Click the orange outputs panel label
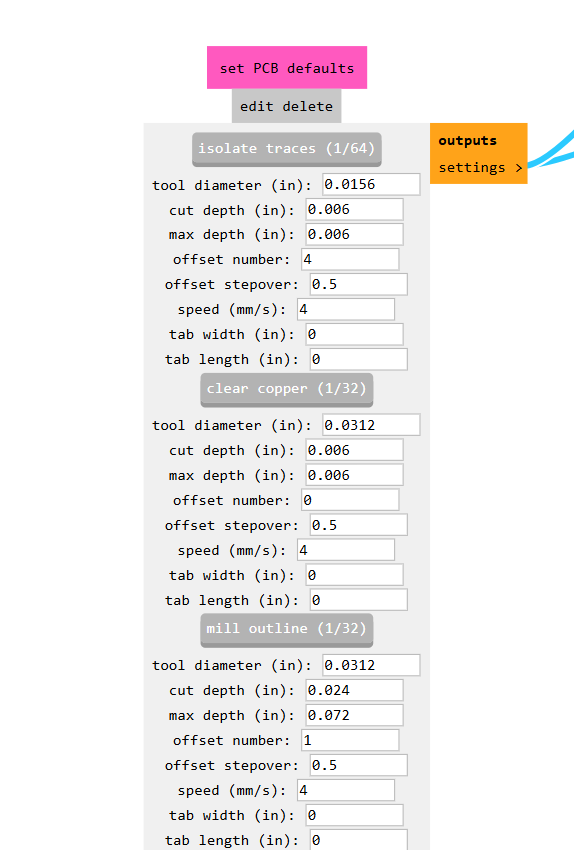Screen dimensions: 574x850 click(467, 141)
